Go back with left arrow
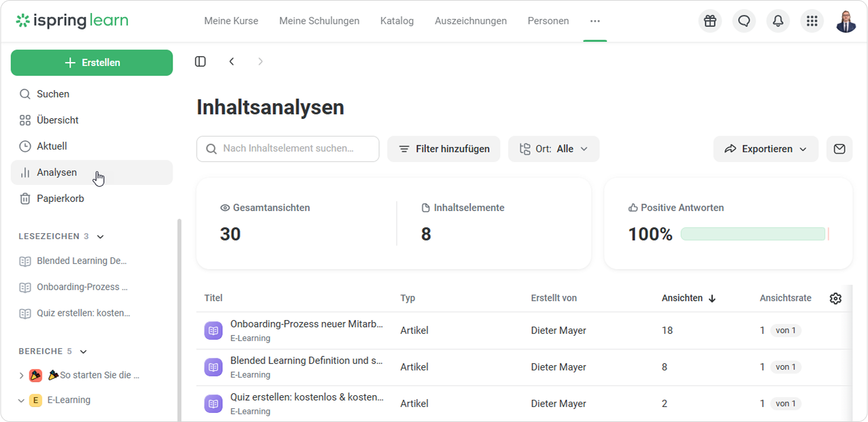 pos(231,61)
